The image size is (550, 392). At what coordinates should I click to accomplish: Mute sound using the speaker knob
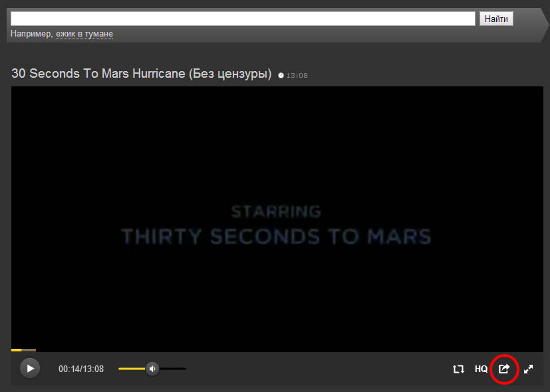(152, 369)
